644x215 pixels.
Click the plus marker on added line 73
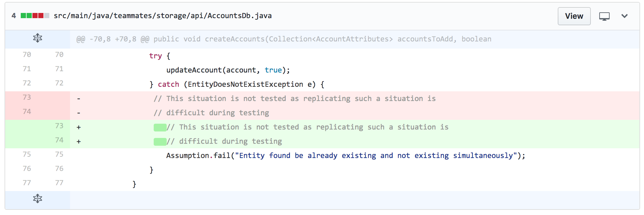coord(79,127)
